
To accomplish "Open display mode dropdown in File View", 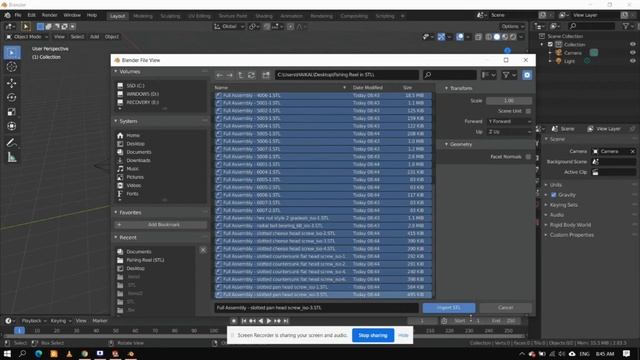I will point(488,75).
